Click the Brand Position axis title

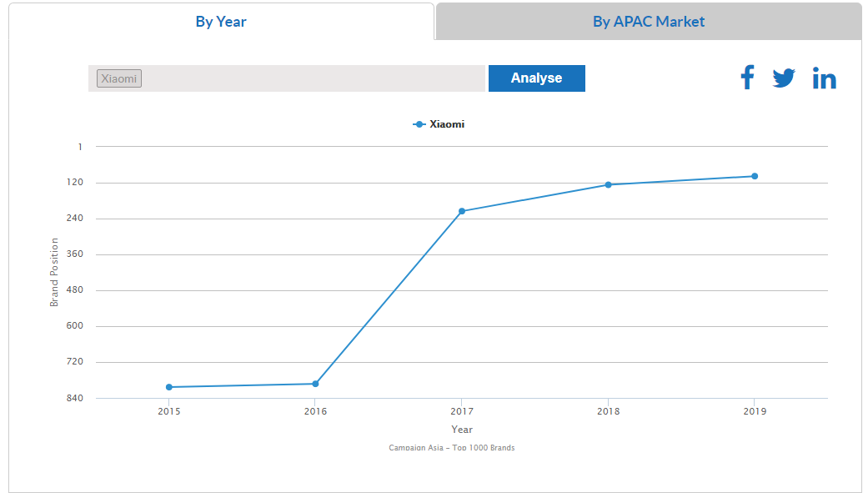point(54,272)
